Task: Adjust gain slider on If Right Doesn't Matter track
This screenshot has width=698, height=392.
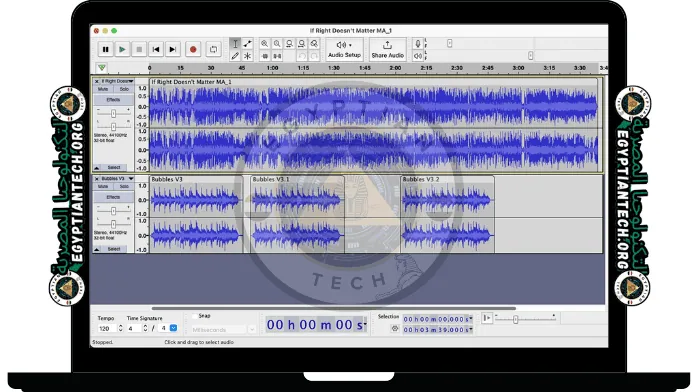Action: click(114, 113)
